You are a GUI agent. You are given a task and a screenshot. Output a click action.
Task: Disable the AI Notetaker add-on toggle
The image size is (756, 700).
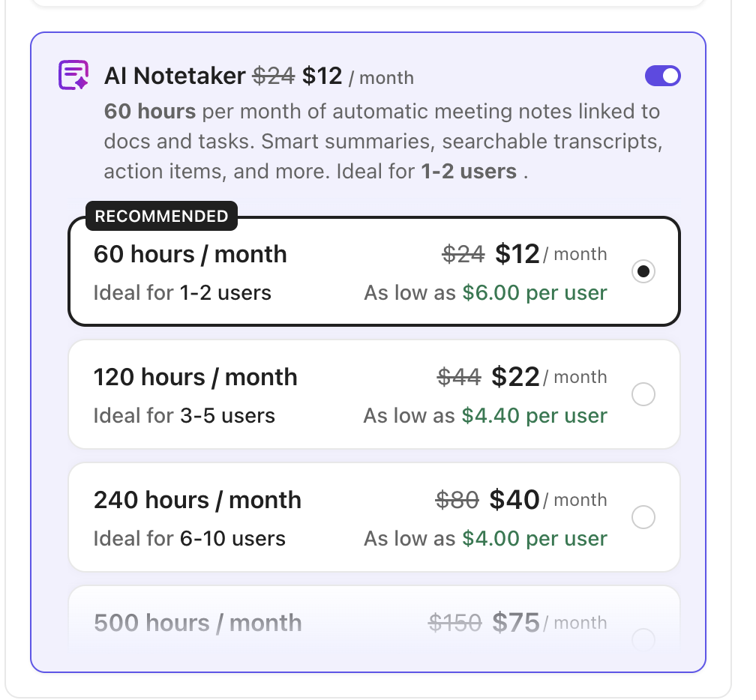[662, 76]
